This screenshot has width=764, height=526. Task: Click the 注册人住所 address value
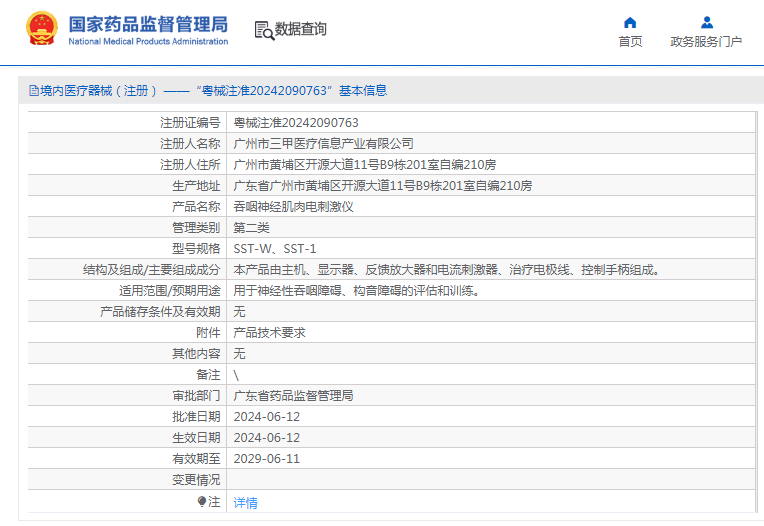[x=364, y=165]
